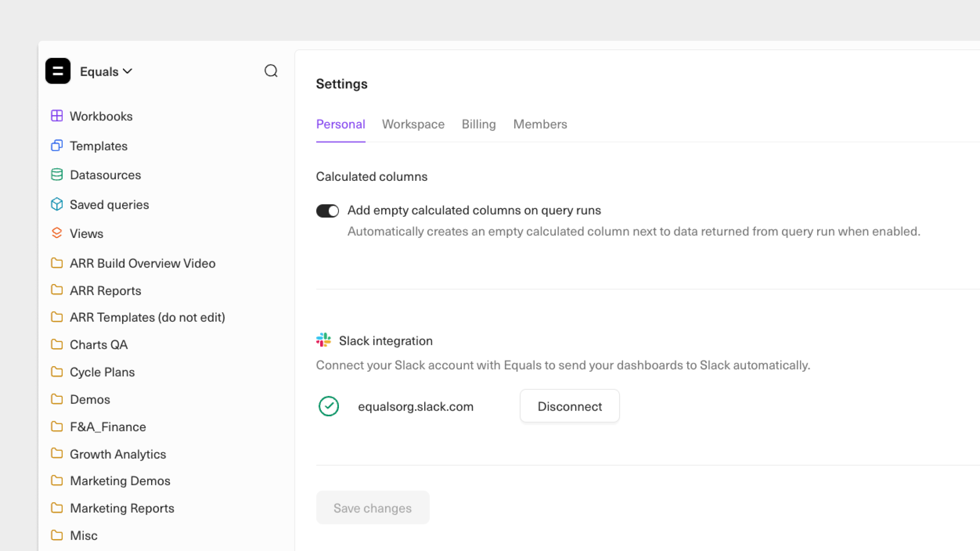Open Workbooks via its grid icon

57,116
